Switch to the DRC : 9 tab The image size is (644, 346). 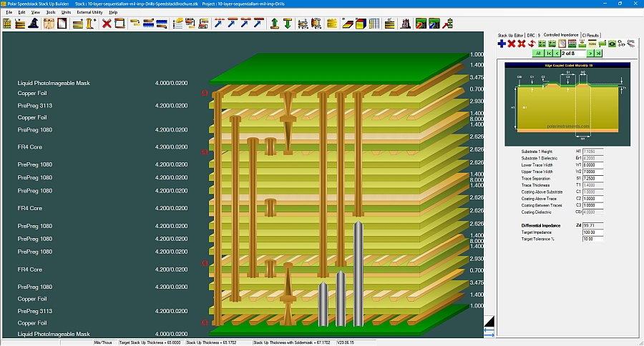pos(533,35)
